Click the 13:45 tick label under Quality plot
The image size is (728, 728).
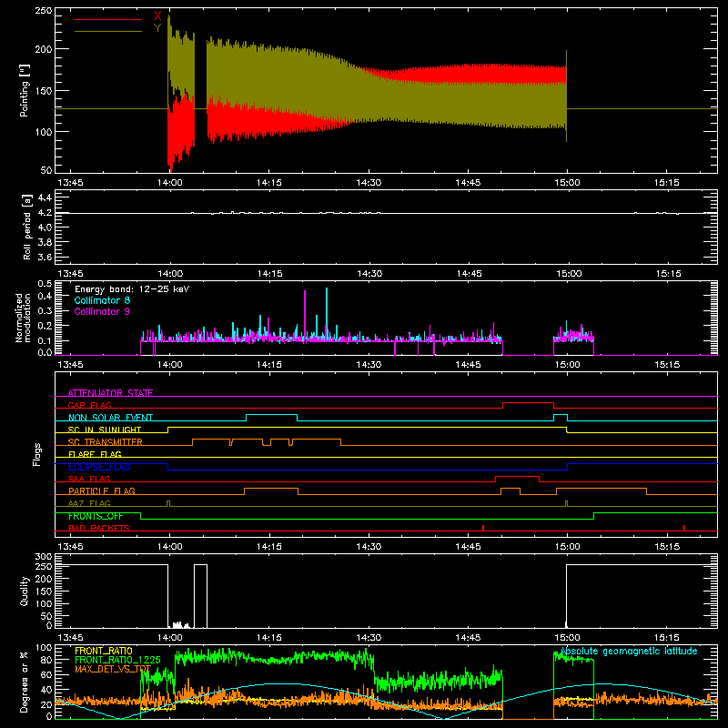click(x=71, y=638)
